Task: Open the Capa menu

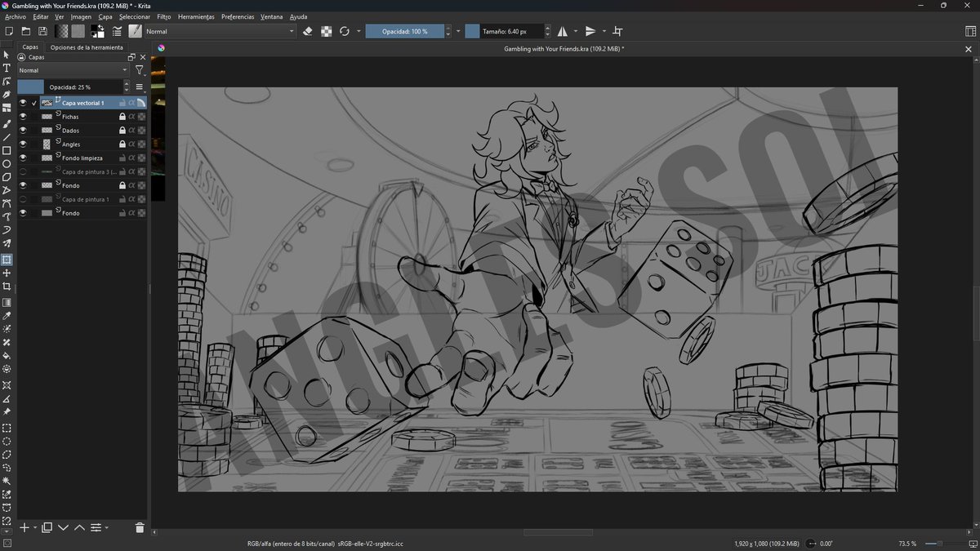Action: pyautogui.click(x=105, y=16)
